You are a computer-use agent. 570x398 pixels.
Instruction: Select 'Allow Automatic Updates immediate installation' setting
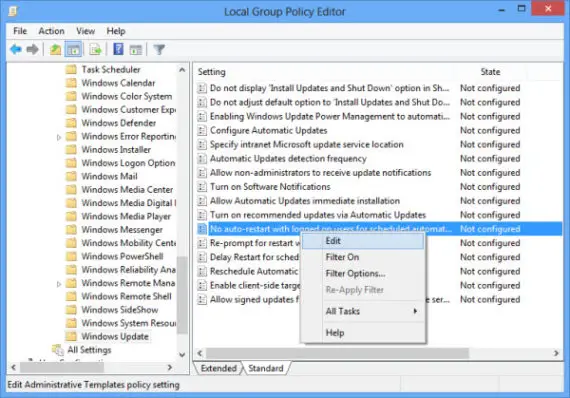305,201
